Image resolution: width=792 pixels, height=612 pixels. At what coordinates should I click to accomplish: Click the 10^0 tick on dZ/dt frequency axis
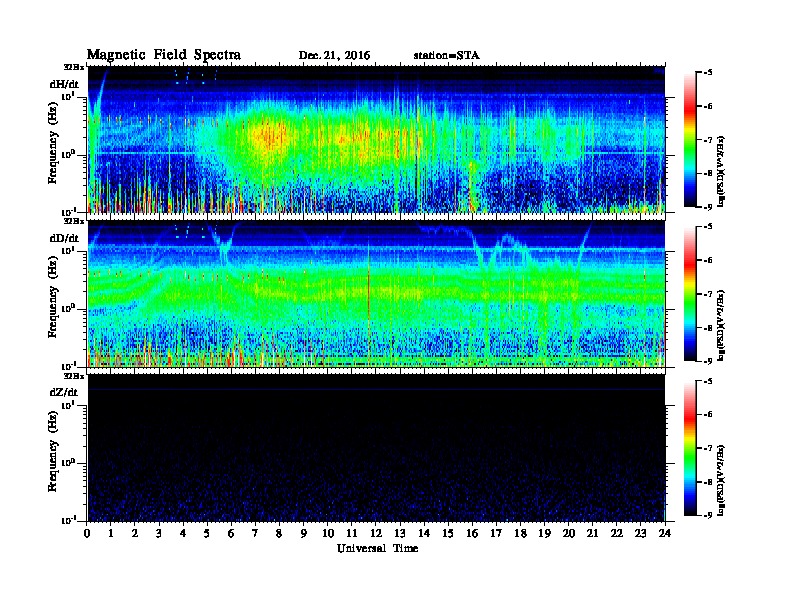pos(68,463)
